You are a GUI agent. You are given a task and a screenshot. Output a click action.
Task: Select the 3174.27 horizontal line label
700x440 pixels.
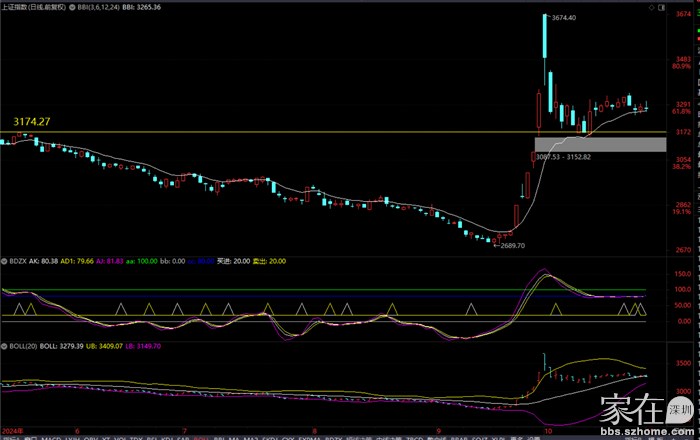31,121
